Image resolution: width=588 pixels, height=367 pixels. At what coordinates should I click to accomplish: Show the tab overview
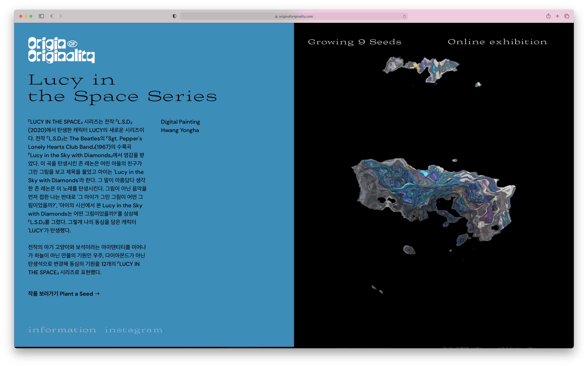[x=567, y=16]
